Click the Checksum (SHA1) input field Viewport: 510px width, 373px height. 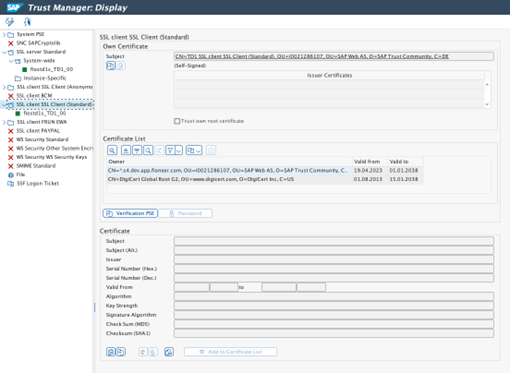click(x=334, y=333)
